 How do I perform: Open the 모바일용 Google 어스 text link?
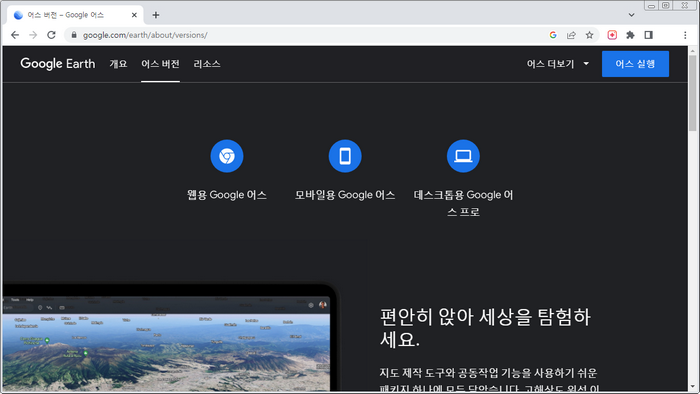[345, 195]
